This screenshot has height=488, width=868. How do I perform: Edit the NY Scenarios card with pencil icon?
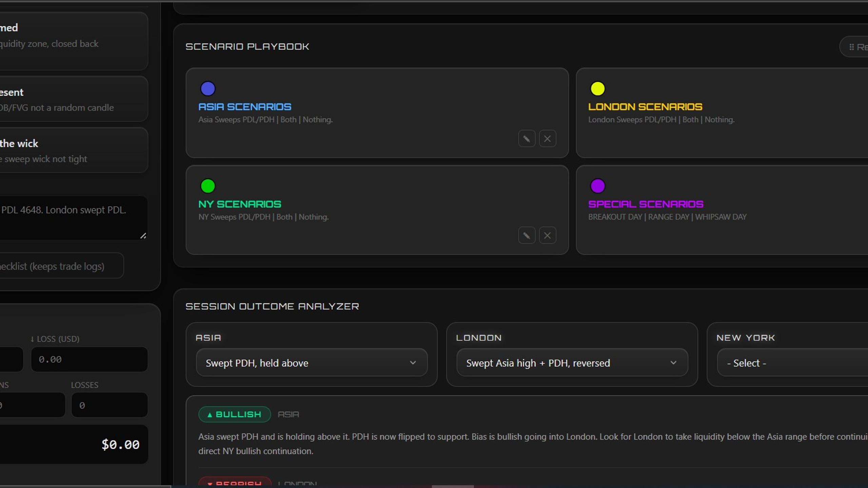[x=527, y=236]
